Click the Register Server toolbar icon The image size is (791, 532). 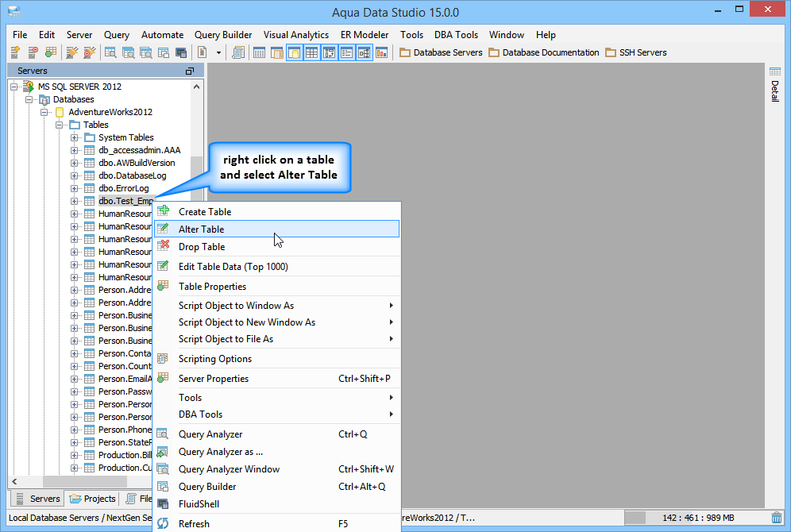15,52
